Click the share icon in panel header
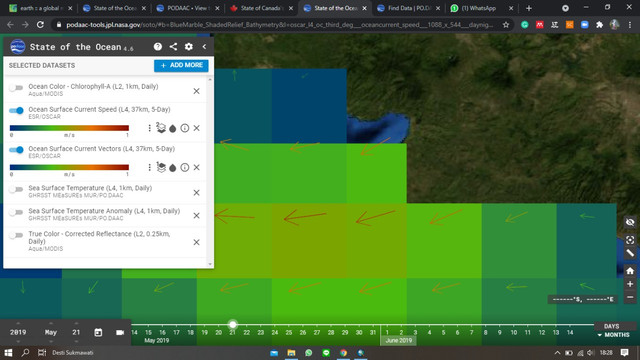This screenshot has height=360, width=640. tap(173, 47)
